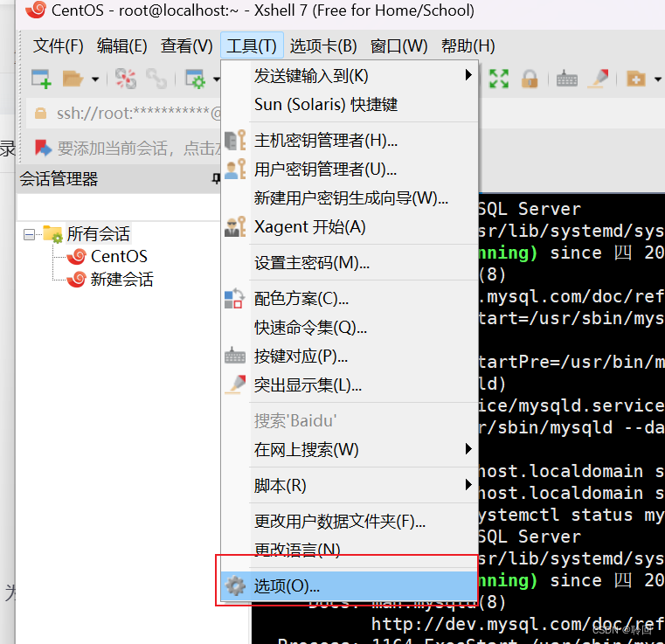Click the fullscreen arrows toolbar icon
Viewport: 665px width, 644px height.
coord(499,79)
